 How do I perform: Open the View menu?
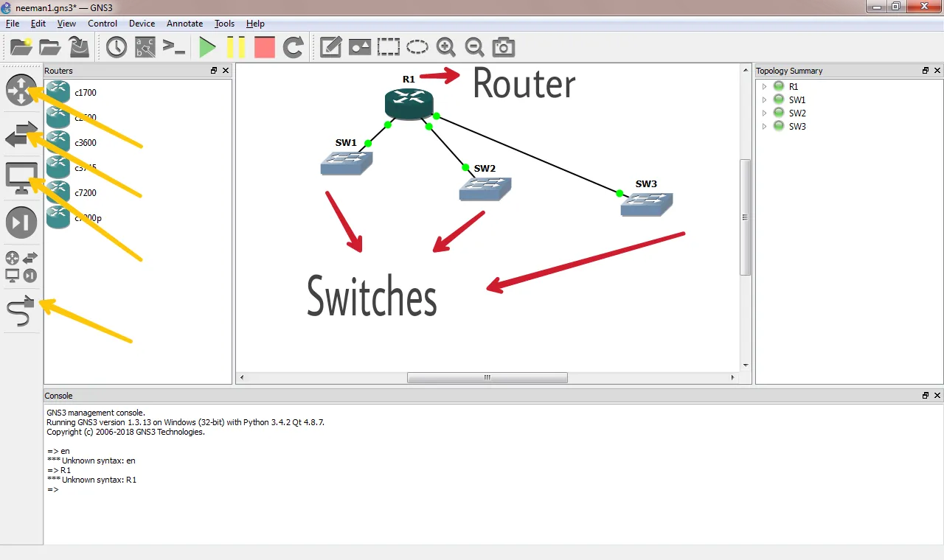point(66,24)
